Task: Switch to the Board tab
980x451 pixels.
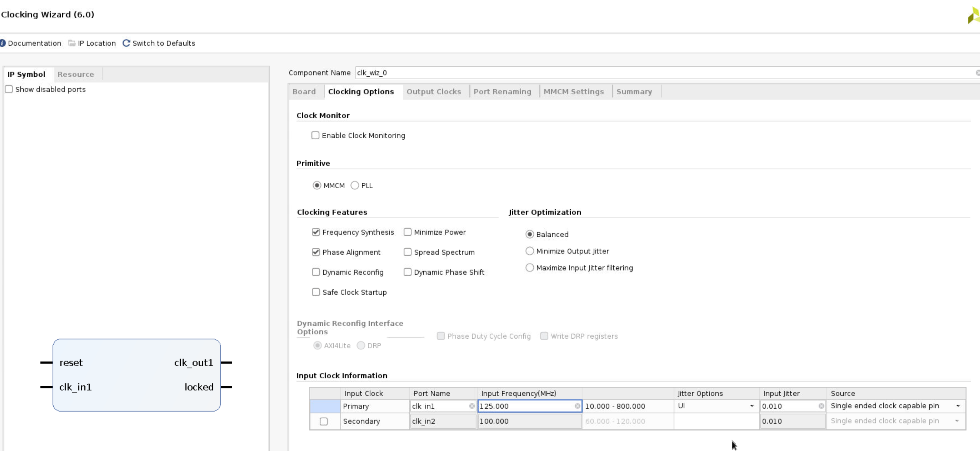Action: click(304, 91)
